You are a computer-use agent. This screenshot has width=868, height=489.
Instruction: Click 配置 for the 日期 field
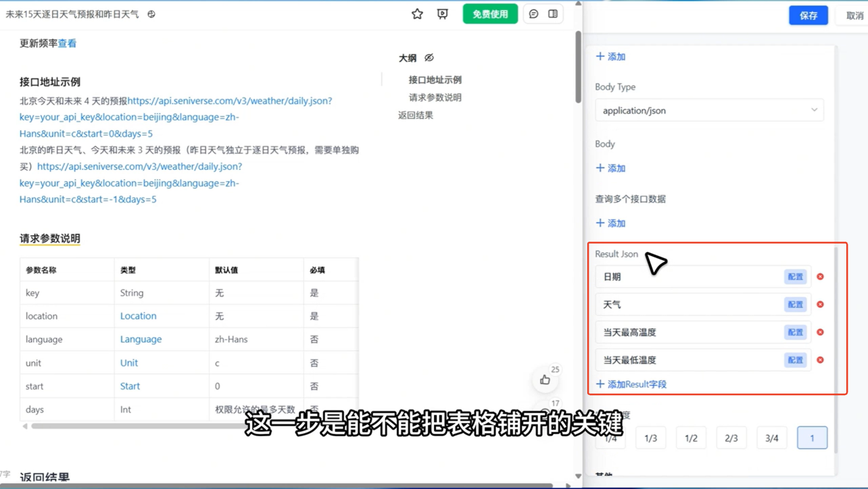(796, 276)
